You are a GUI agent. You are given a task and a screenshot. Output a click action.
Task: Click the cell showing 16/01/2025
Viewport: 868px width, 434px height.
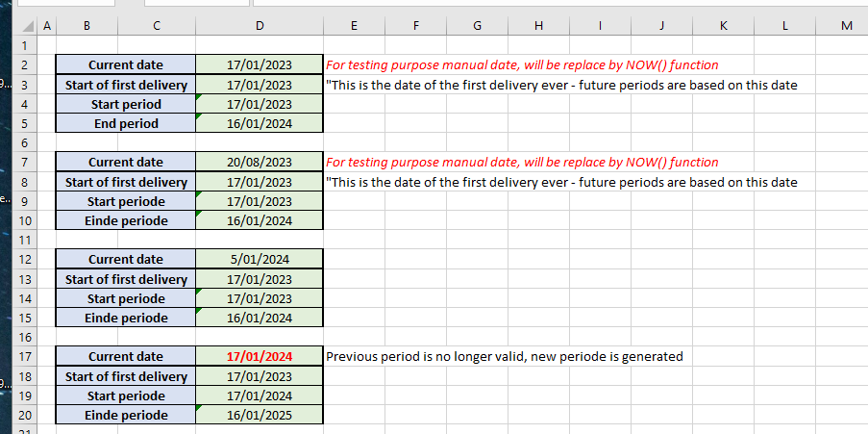(x=260, y=415)
